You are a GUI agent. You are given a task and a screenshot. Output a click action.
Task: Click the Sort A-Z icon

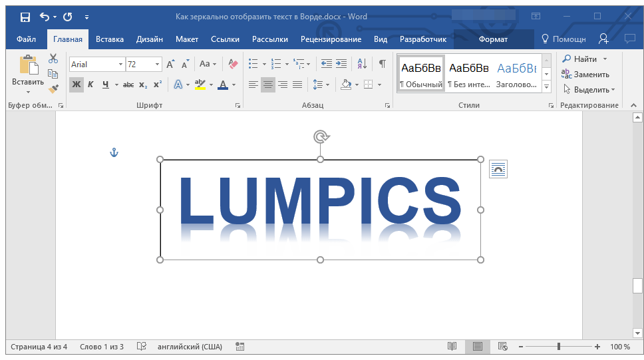362,64
